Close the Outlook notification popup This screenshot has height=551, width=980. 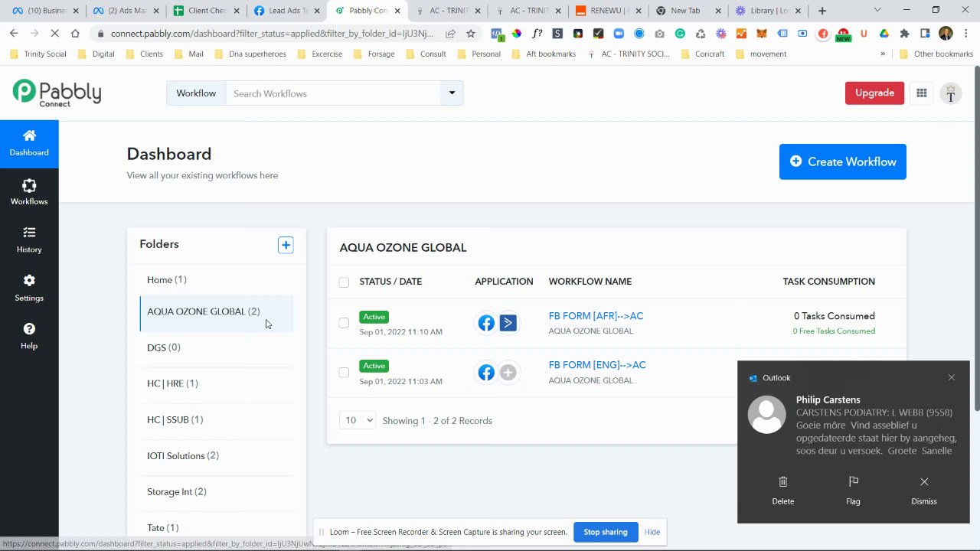tap(952, 377)
